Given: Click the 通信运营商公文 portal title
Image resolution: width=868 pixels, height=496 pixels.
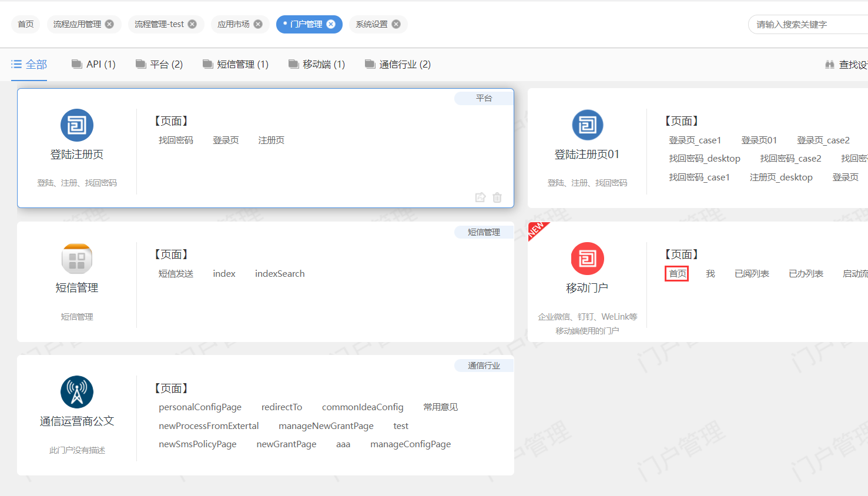Looking at the screenshot, I should 77,421.
